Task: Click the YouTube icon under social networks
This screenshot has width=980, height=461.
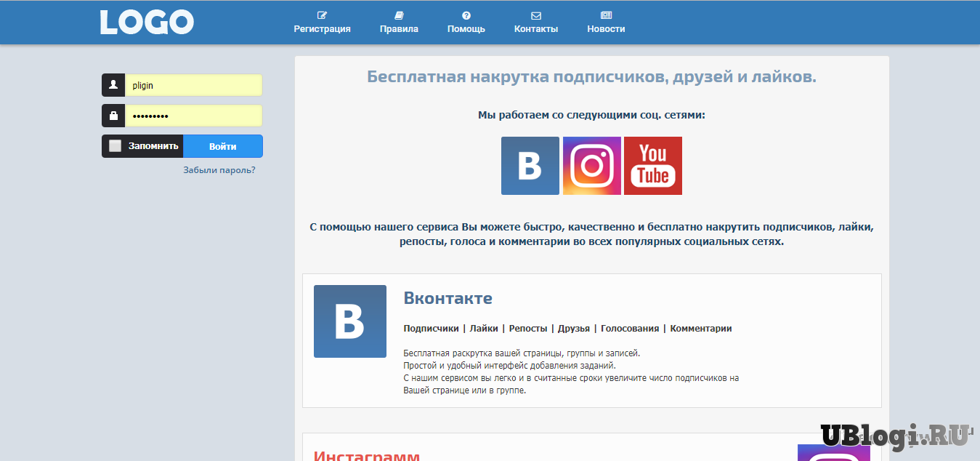Action: 652,166
